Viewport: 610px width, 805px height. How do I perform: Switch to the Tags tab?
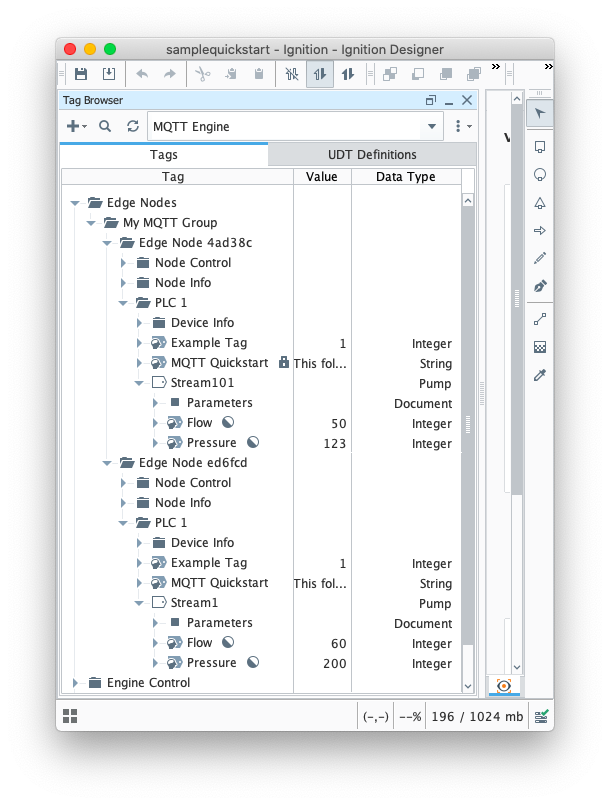[164, 155]
